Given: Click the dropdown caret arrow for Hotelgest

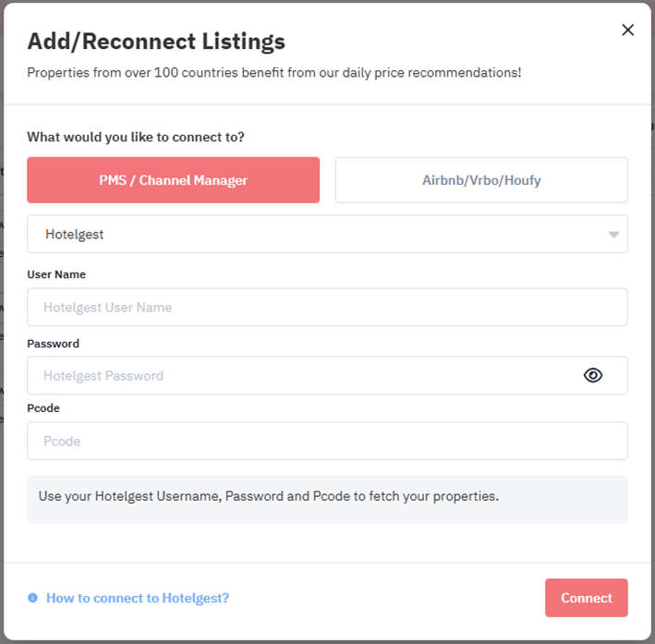Looking at the screenshot, I should (x=613, y=235).
